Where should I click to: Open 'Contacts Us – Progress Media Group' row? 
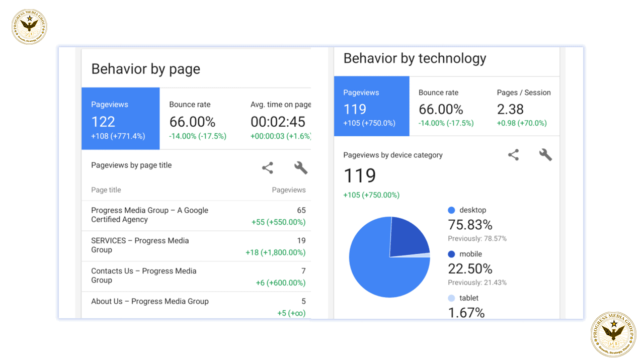click(196, 277)
